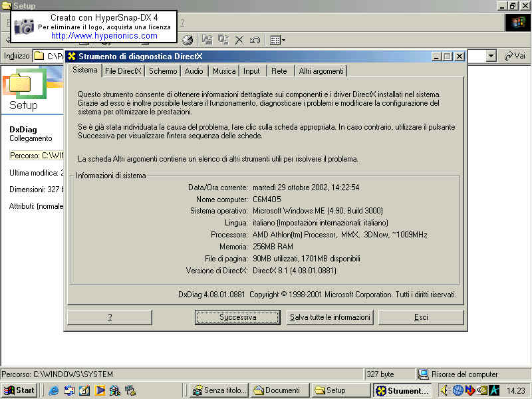Select the Sistema tab
This screenshot has height=399, width=532.
(85, 70)
